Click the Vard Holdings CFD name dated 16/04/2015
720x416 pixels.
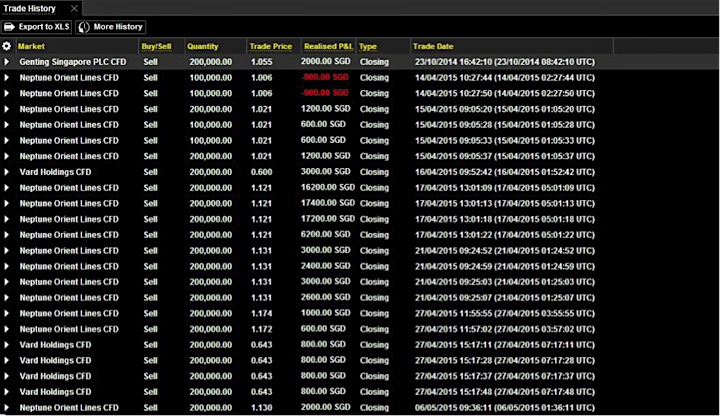pos(55,172)
